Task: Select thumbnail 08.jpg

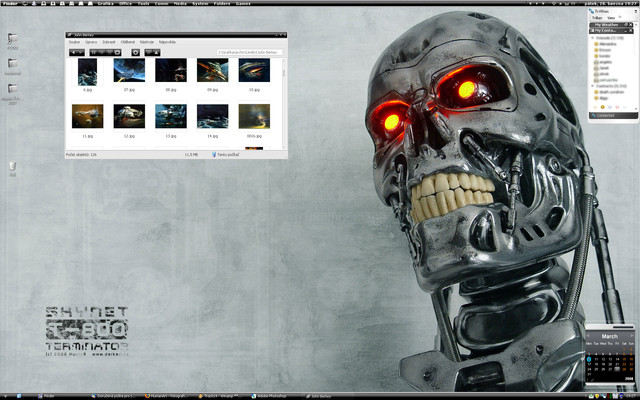Action: coord(171,70)
